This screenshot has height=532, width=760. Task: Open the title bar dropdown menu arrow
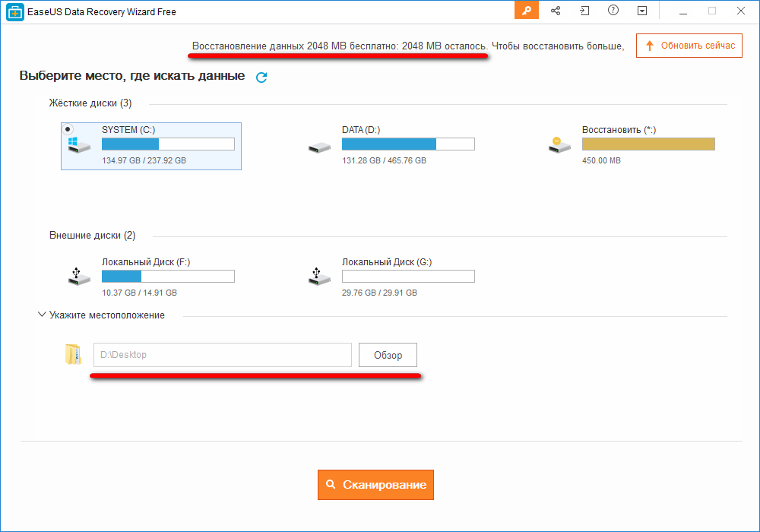[642, 11]
